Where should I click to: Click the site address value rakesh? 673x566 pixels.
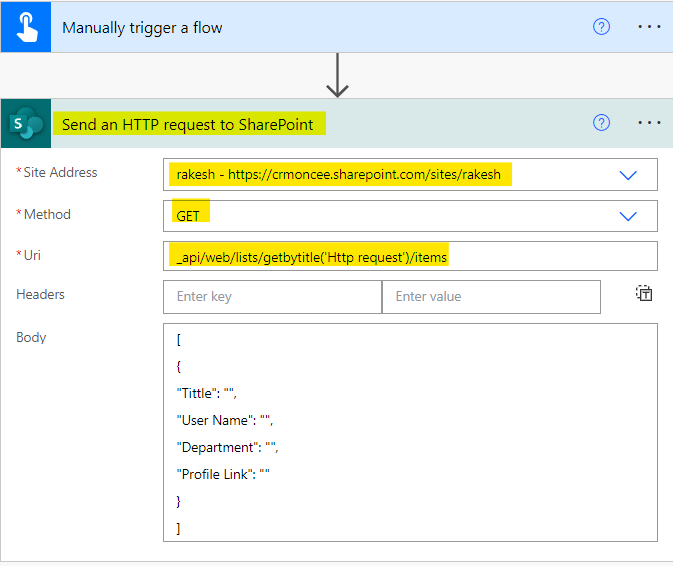pos(339,174)
